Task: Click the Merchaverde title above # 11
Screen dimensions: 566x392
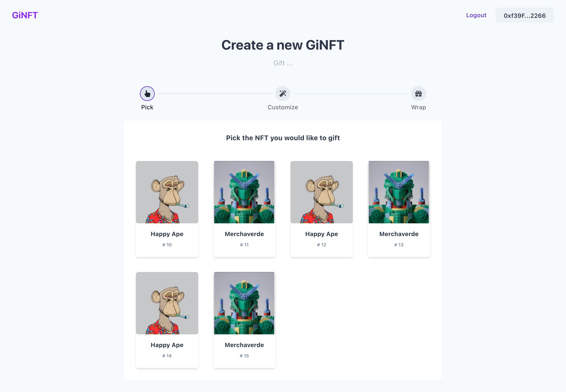Action: coord(244,234)
